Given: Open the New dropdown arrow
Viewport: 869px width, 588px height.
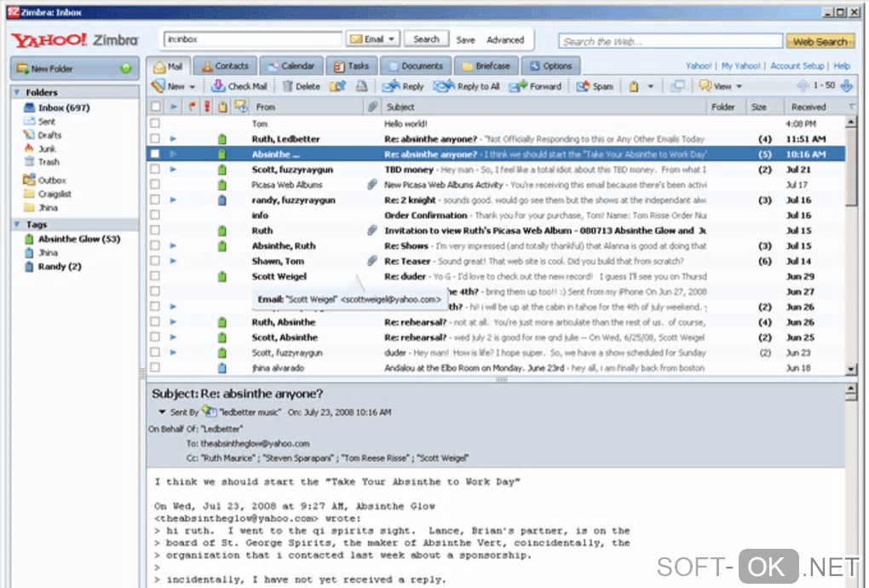Looking at the screenshot, I should pos(193,86).
